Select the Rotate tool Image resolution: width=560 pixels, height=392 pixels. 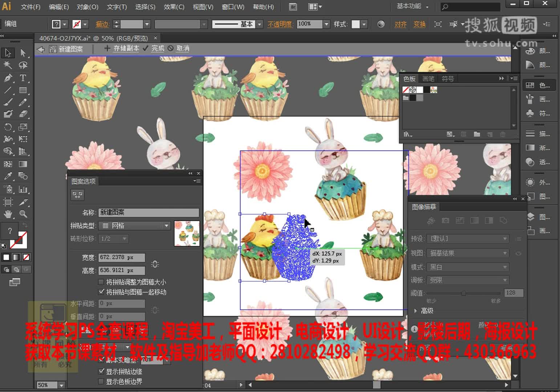tap(8, 127)
